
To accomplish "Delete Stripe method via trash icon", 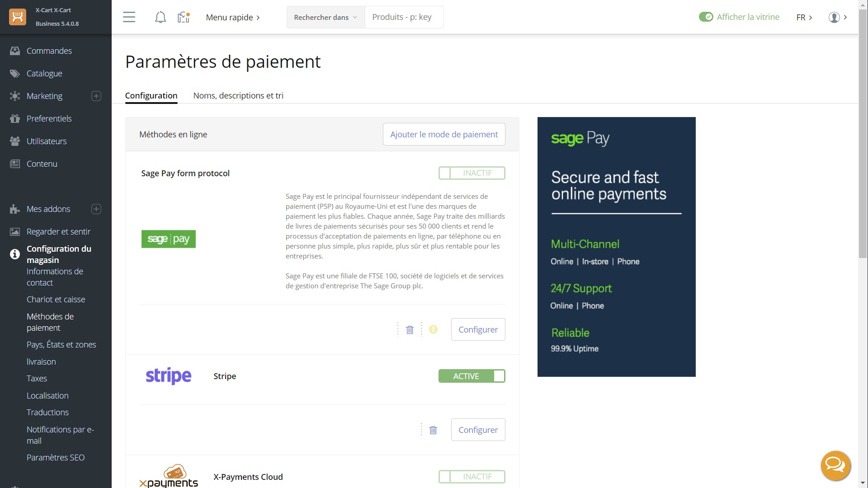I will pyautogui.click(x=433, y=430).
